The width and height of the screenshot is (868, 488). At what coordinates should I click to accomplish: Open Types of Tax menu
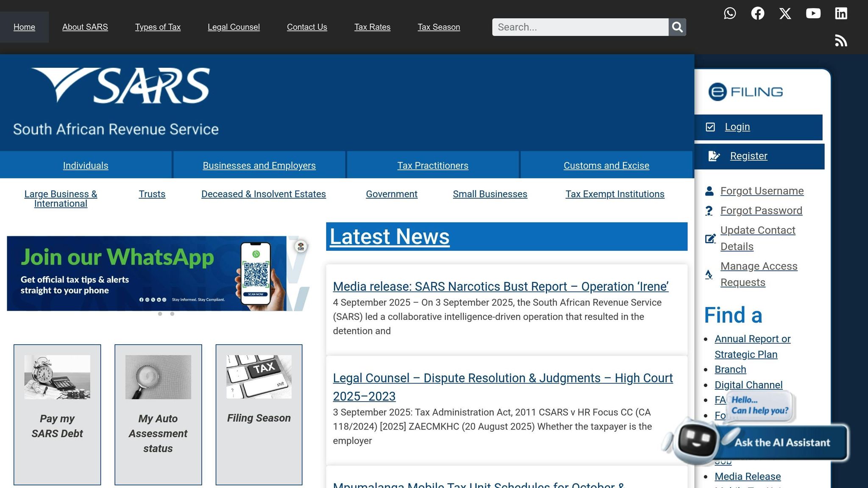coord(158,27)
